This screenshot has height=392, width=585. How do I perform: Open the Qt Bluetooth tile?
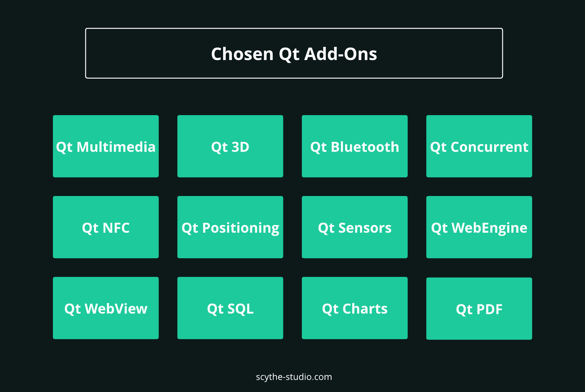click(355, 146)
